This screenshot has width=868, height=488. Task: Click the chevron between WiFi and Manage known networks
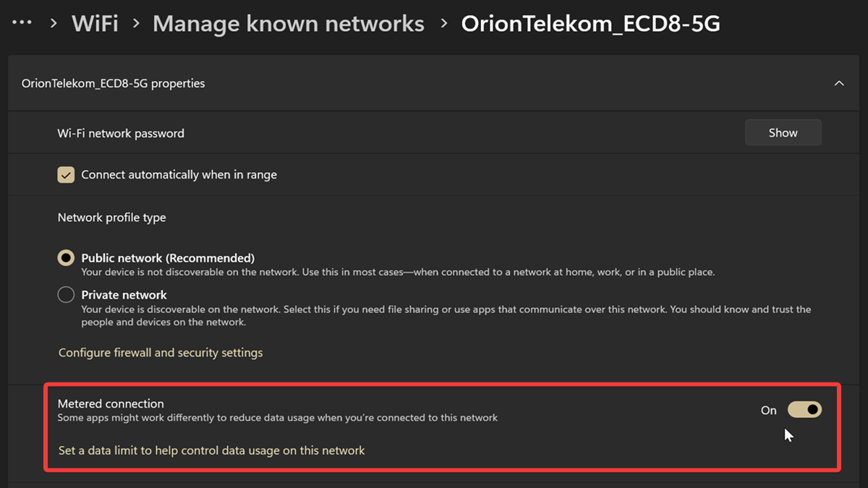pyautogui.click(x=136, y=24)
